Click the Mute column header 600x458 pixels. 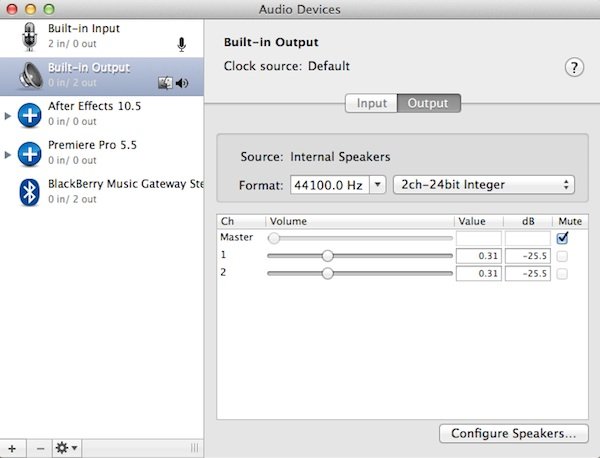570,222
